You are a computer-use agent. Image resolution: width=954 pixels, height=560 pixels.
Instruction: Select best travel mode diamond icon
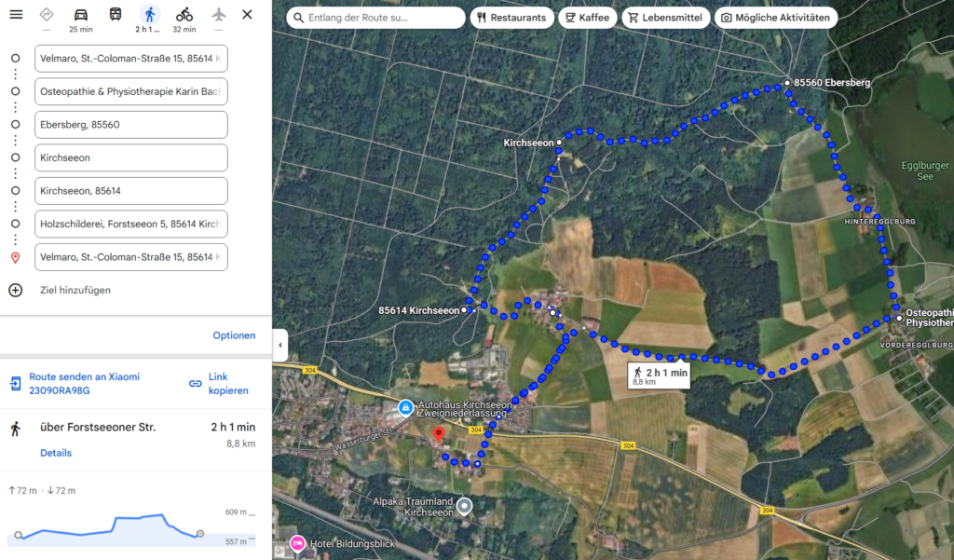coord(47,14)
